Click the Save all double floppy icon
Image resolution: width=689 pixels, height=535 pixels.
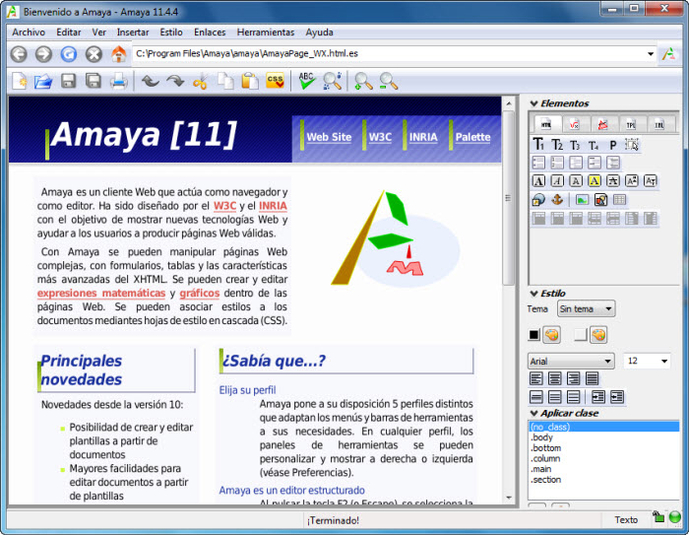[x=93, y=81]
